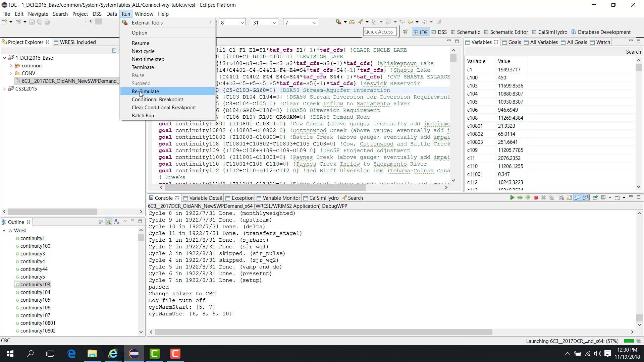
Task: Select Batch Run from the Run menu
Action: tap(167, 115)
